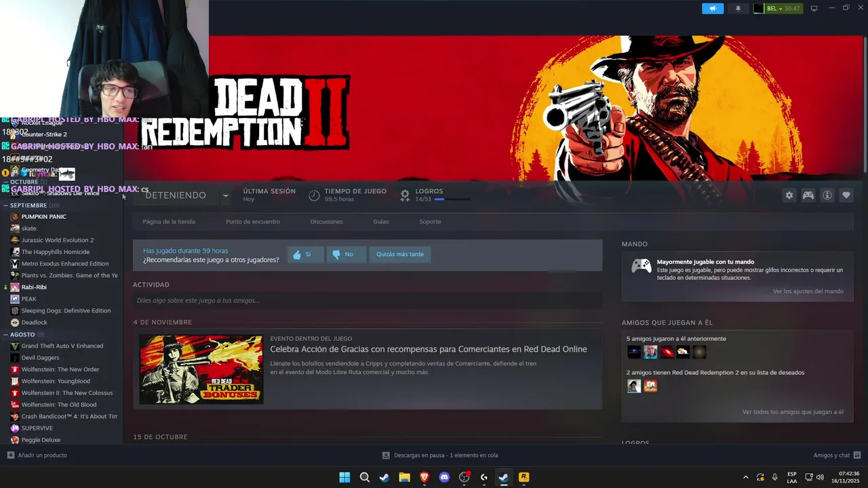Click the DETENIENDO status button
The height and width of the screenshot is (488, 868).
pyautogui.click(x=176, y=195)
